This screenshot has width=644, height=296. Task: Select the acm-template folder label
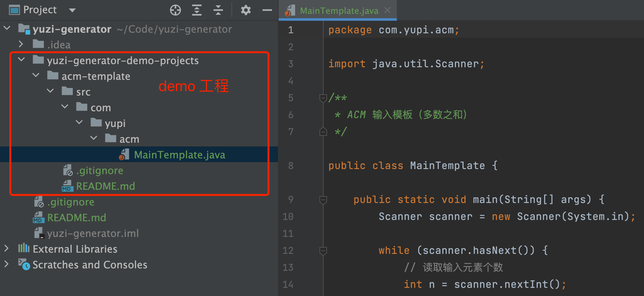coord(96,76)
